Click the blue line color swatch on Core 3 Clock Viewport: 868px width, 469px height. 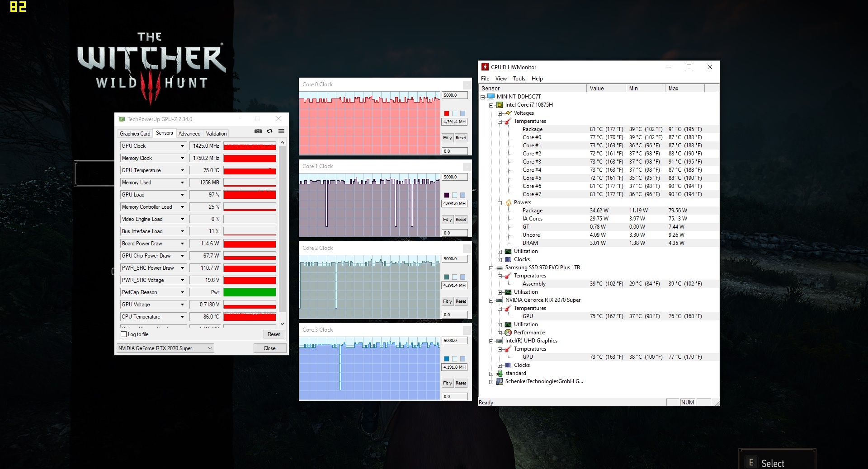(x=447, y=359)
